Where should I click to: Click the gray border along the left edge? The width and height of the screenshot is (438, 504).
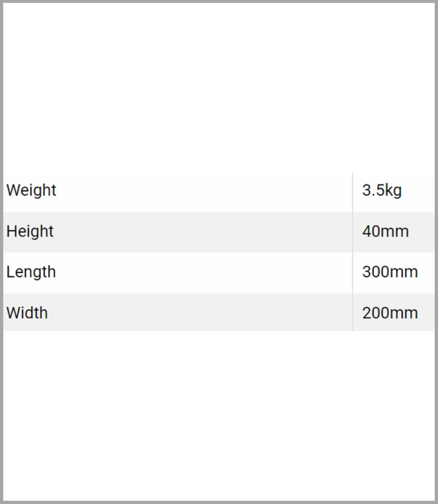(1, 252)
